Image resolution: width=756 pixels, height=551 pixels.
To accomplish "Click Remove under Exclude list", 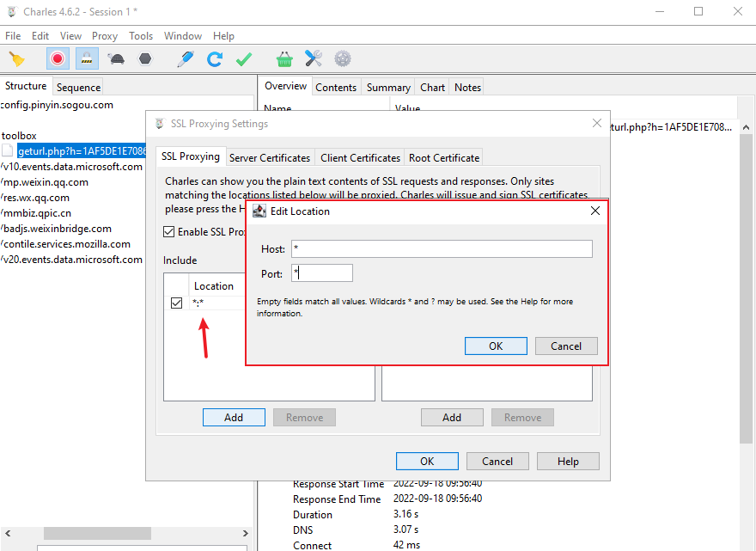I will point(522,418).
